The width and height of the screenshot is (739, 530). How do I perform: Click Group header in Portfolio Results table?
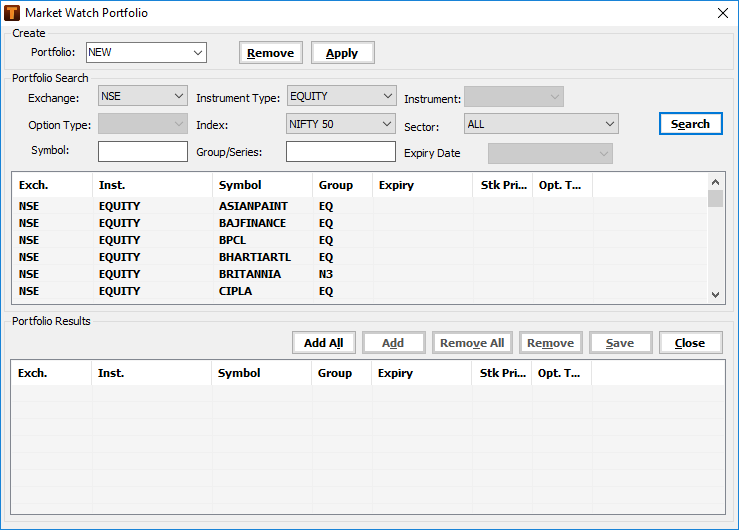tap(342, 373)
